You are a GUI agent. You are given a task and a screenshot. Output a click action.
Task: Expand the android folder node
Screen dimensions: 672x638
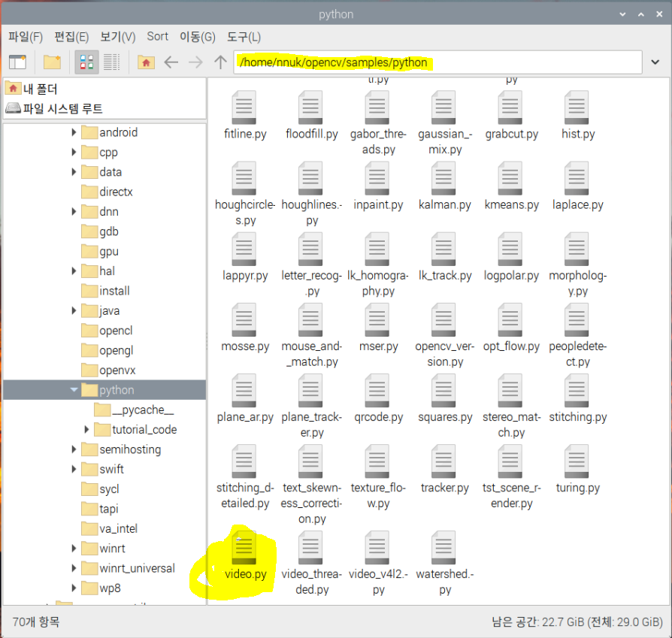pos(74,132)
